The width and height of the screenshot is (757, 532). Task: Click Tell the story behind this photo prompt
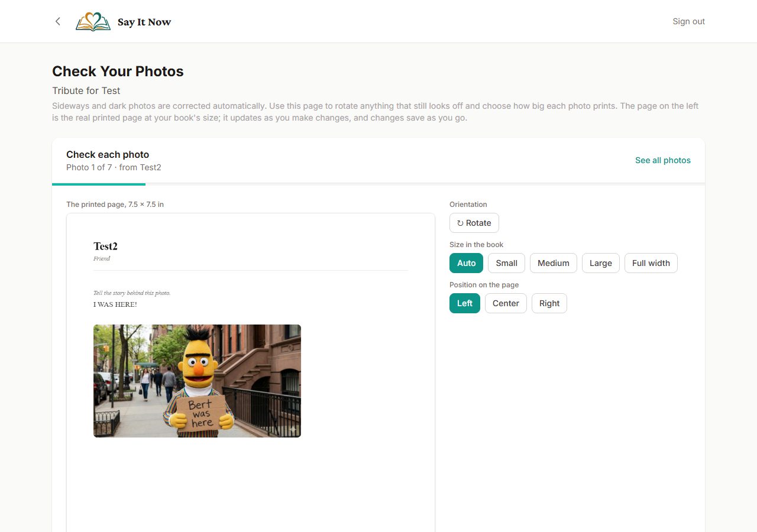tap(132, 293)
